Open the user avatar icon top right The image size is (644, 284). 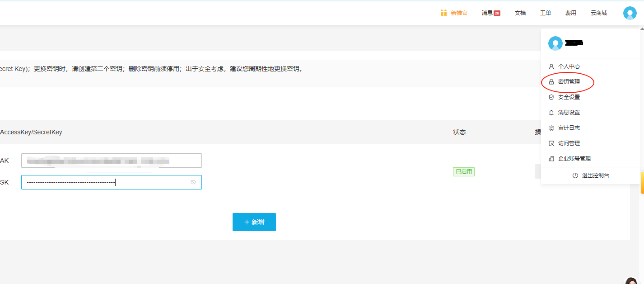click(x=630, y=13)
